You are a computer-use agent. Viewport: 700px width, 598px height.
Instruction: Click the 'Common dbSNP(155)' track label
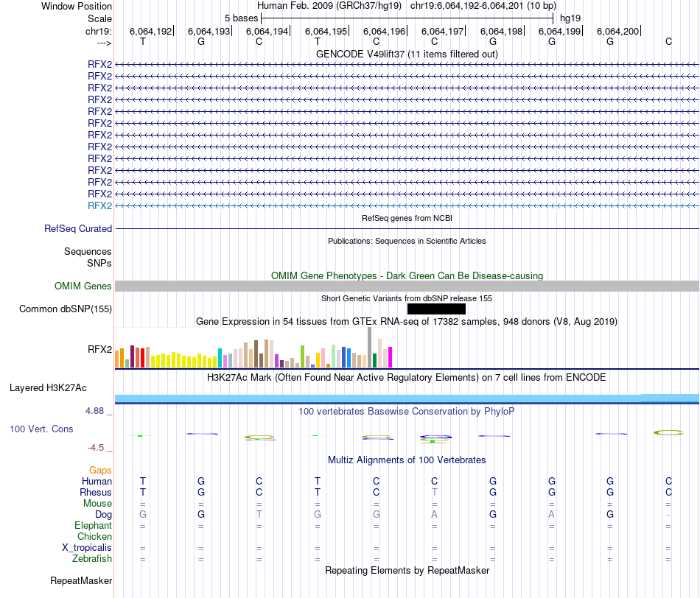[x=65, y=309]
